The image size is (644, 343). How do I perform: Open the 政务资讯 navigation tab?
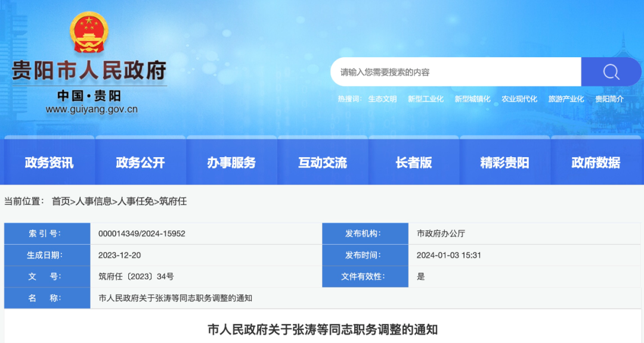(x=49, y=163)
